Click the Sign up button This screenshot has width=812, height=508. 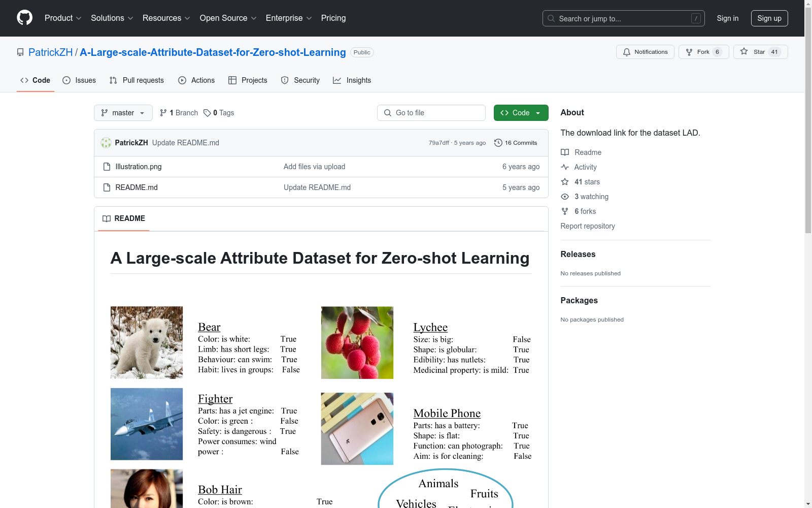pos(769,18)
